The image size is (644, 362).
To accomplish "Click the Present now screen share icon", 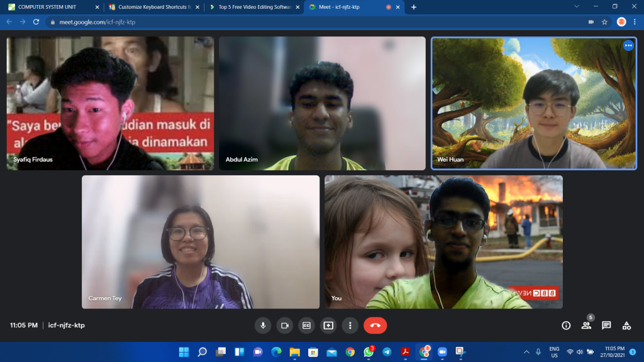I will coord(328,326).
